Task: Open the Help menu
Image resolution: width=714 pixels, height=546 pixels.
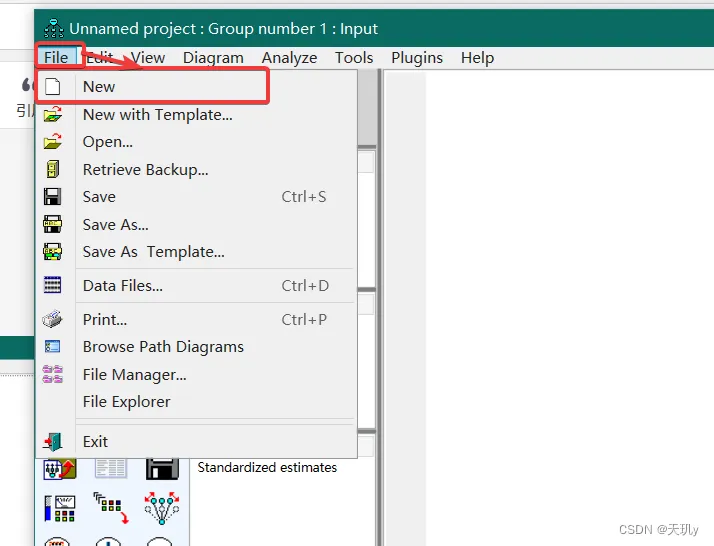Action: [x=477, y=58]
